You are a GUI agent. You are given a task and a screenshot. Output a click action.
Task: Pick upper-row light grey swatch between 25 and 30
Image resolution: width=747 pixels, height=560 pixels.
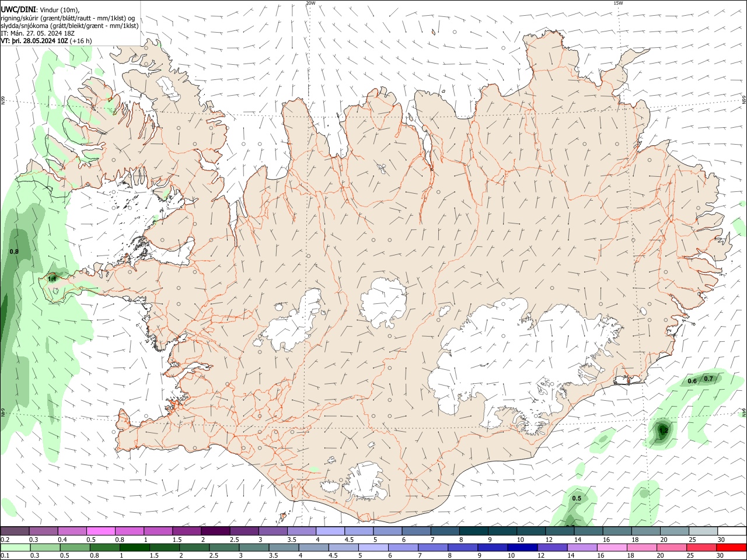pos(703,531)
